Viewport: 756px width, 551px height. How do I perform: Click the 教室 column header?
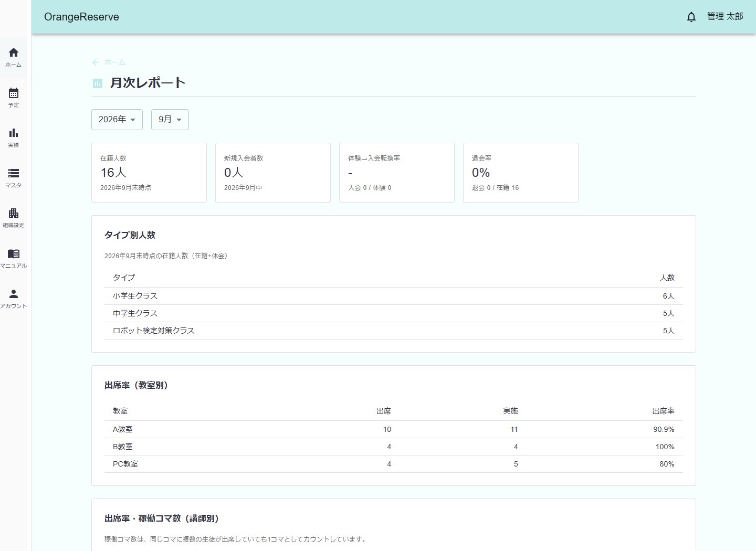(120, 411)
